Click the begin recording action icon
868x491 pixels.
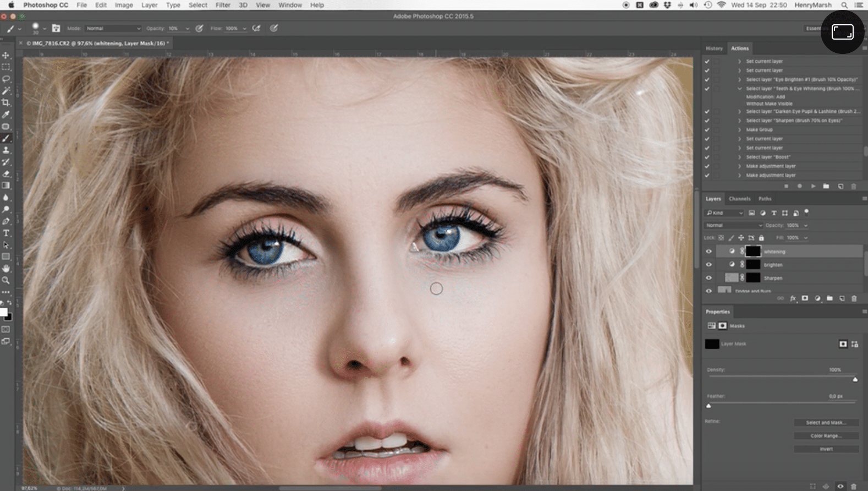coord(799,186)
